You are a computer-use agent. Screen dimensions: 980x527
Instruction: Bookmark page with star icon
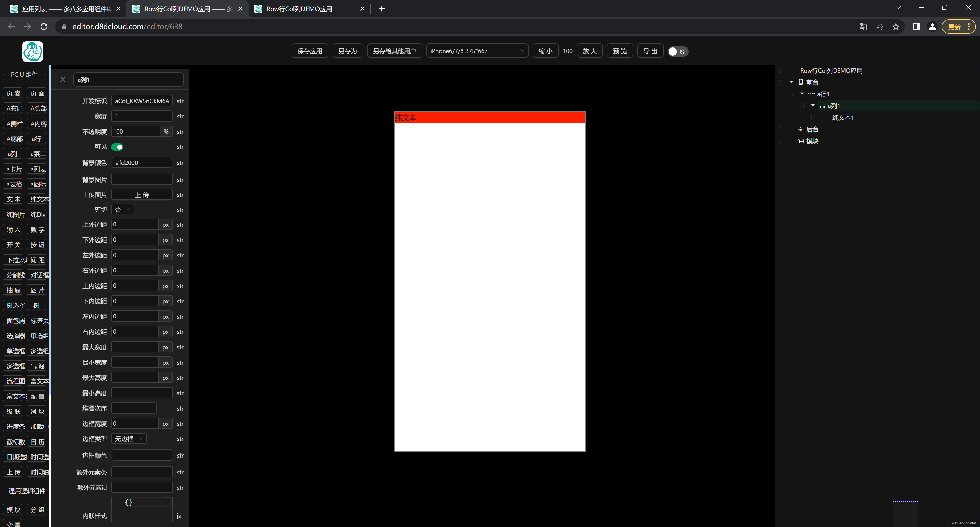[x=896, y=27]
